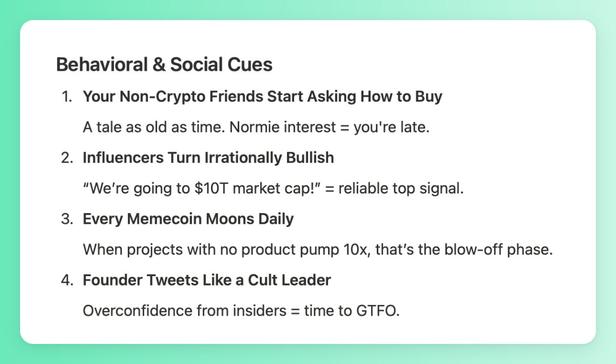Click list number 1
The height and width of the screenshot is (364, 616).
coord(67,97)
